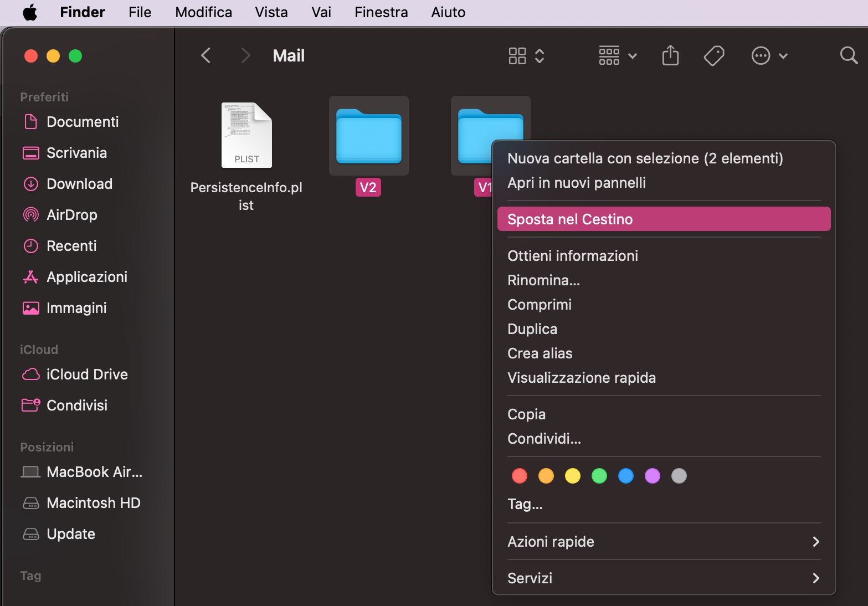
Task: Choose Ottieni informazioni
Action: point(664,256)
